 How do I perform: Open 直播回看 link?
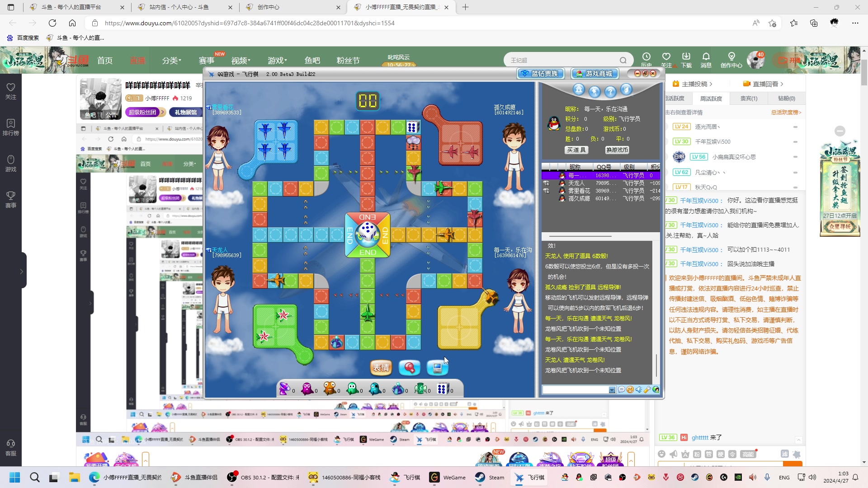pyautogui.click(x=763, y=84)
